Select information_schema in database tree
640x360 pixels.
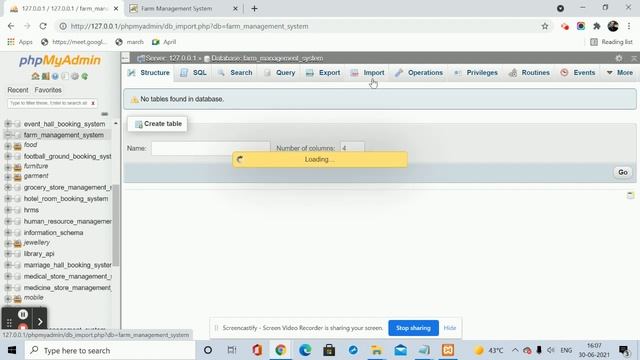[x=53, y=233]
